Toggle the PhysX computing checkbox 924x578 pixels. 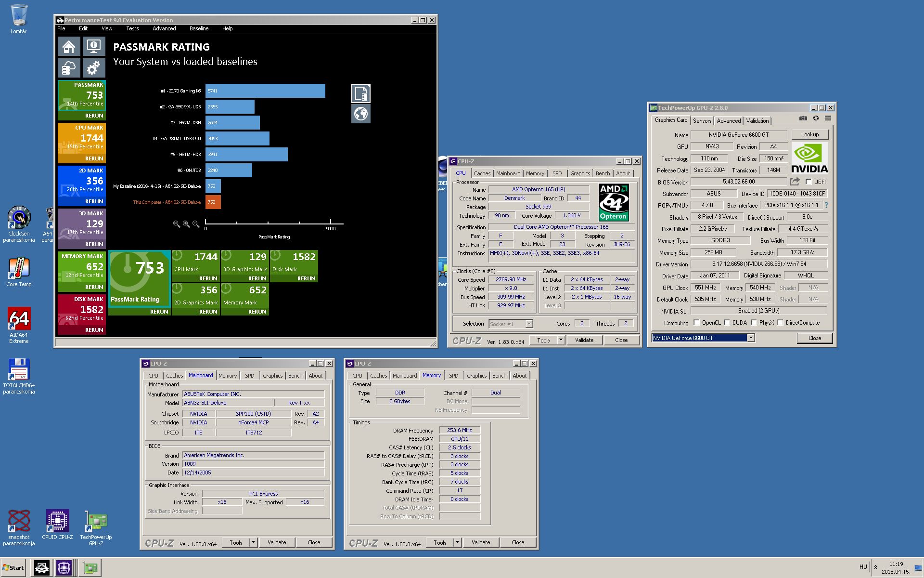coord(754,323)
